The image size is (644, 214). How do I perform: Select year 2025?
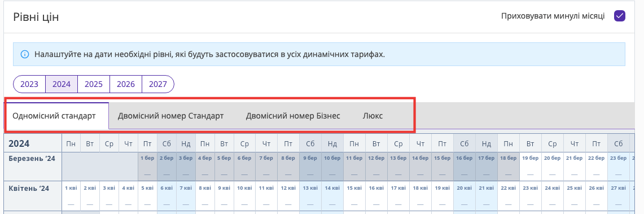94,84
